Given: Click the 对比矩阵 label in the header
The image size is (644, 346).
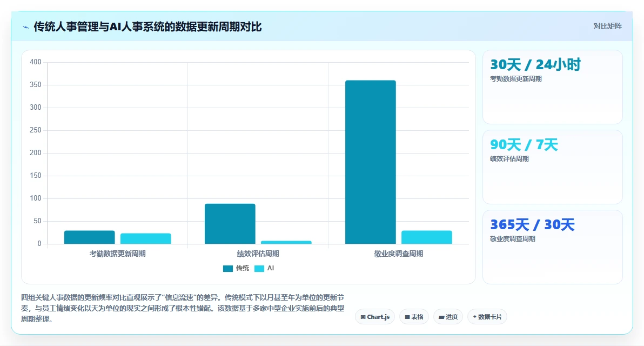Looking at the screenshot, I should [607, 26].
